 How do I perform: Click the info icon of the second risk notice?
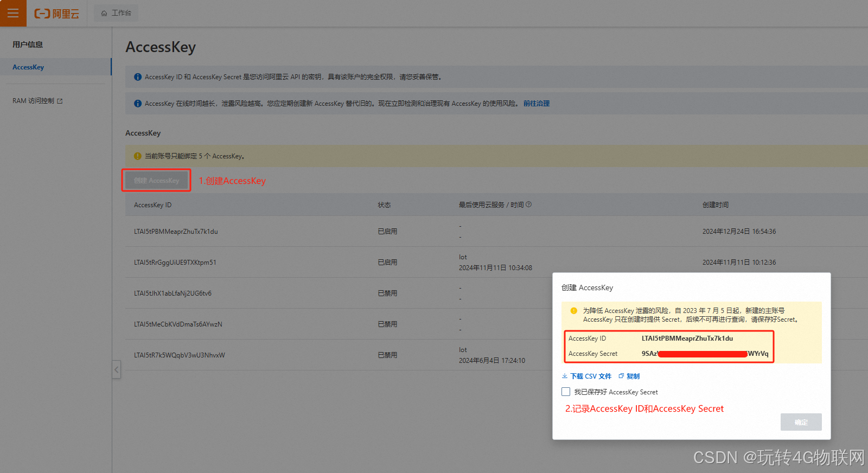[x=138, y=104]
